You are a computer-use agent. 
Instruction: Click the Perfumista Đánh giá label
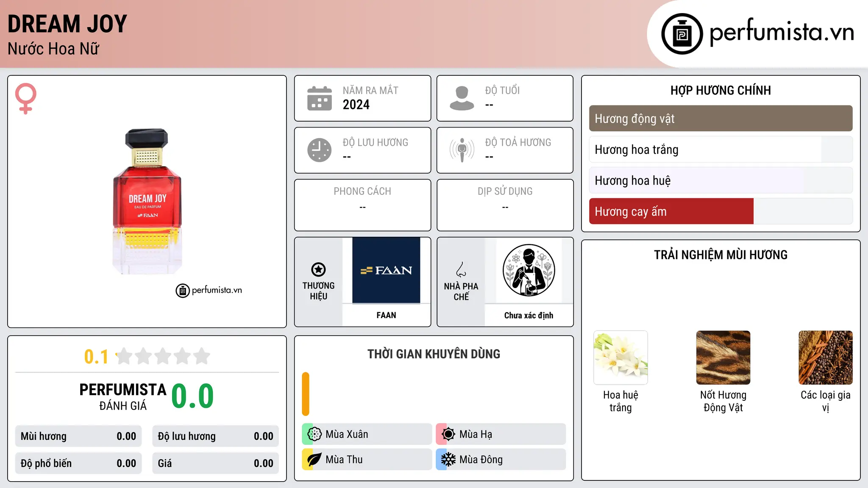point(123,396)
